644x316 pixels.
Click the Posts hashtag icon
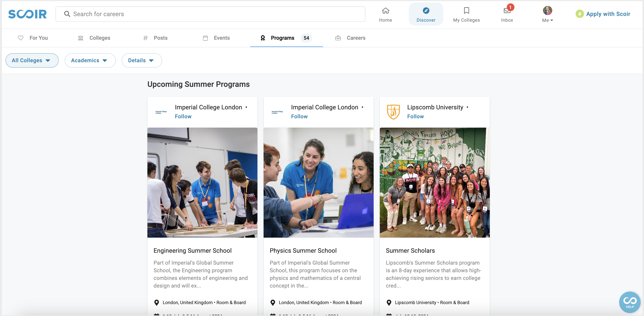click(x=145, y=38)
